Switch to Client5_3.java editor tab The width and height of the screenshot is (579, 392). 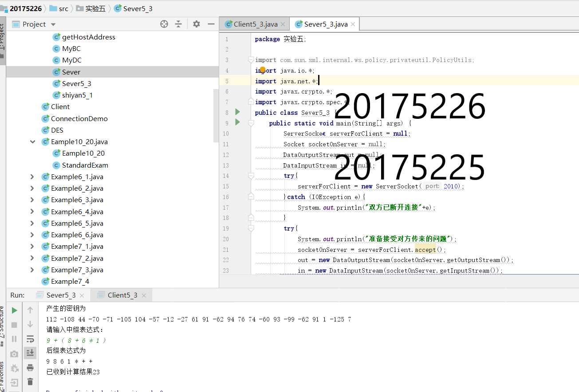point(255,24)
